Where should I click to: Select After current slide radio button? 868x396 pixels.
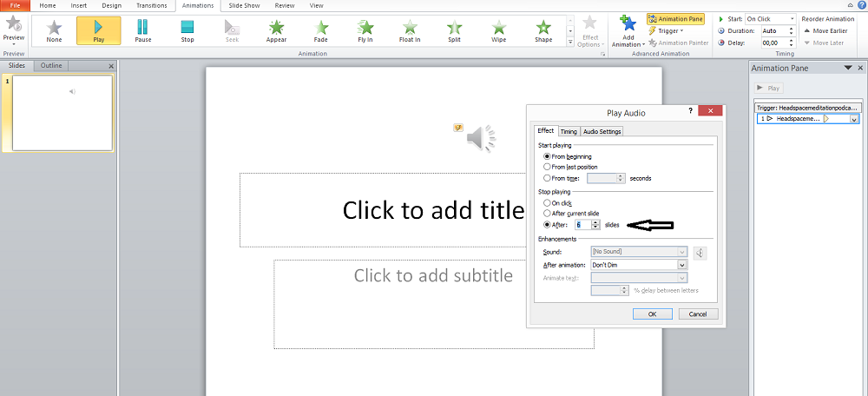(547, 213)
